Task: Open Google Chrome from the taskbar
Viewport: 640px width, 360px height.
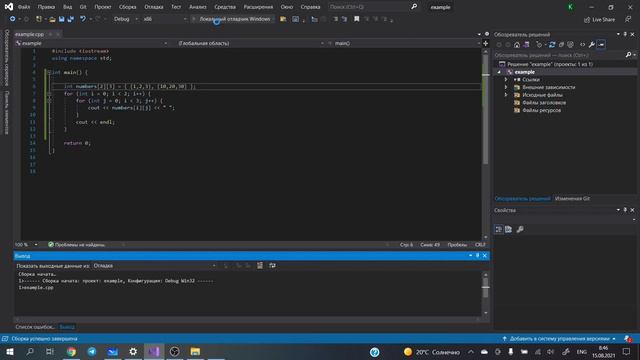Action: [71, 351]
